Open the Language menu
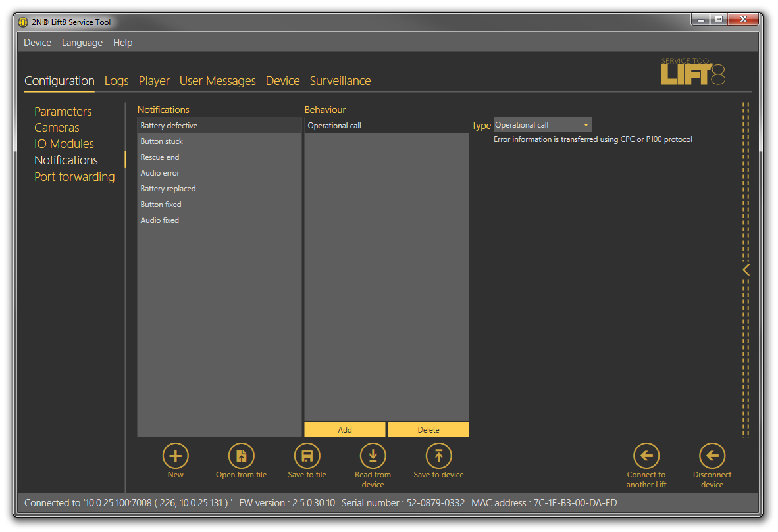The image size is (778, 532). tap(82, 43)
